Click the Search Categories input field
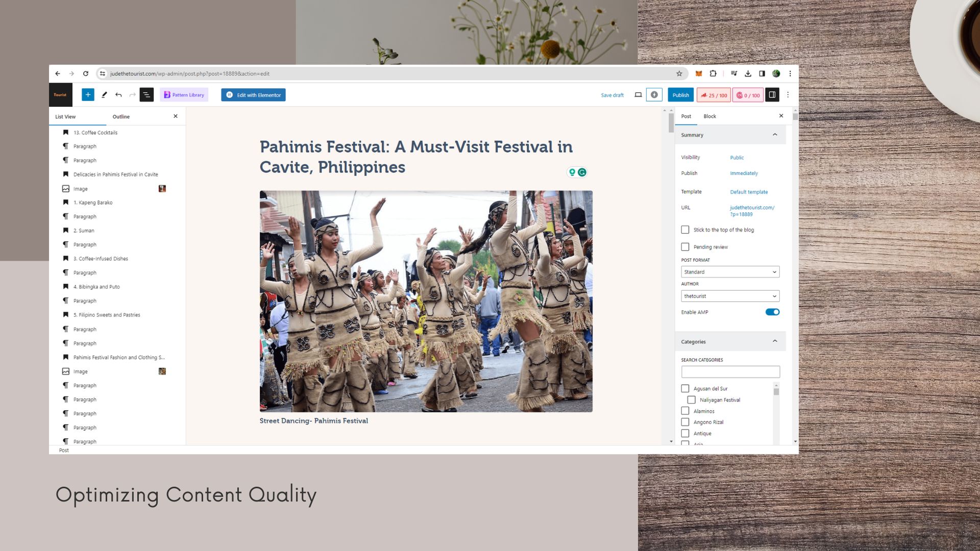Viewport: 980px width, 551px height. 730,372
